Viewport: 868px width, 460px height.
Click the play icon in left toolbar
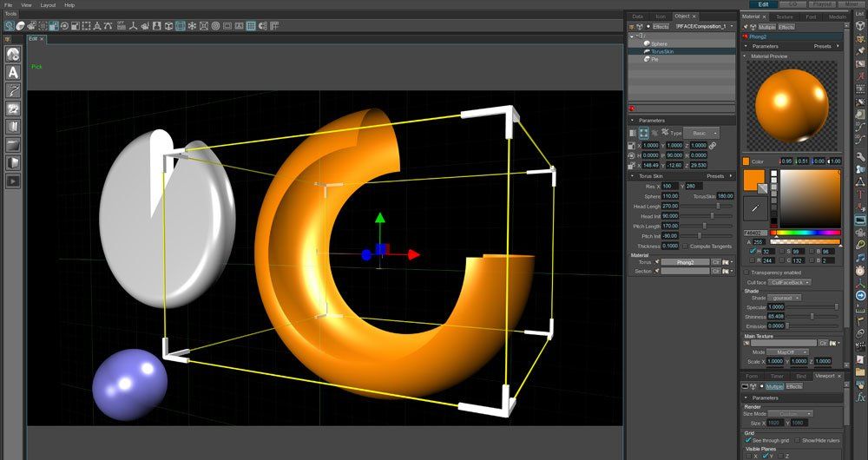(x=13, y=181)
